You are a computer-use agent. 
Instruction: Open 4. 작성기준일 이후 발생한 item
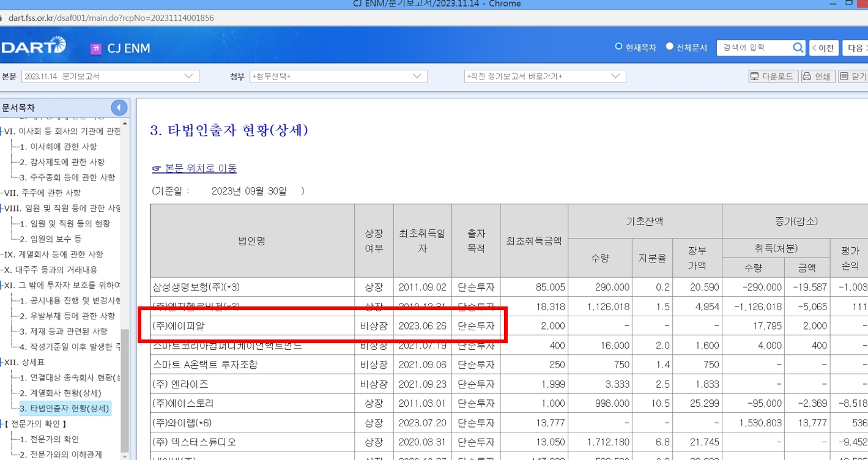tap(70, 347)
